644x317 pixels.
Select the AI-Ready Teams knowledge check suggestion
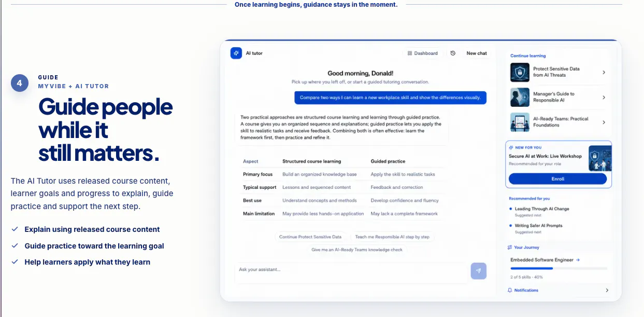[x=357, y=250]
